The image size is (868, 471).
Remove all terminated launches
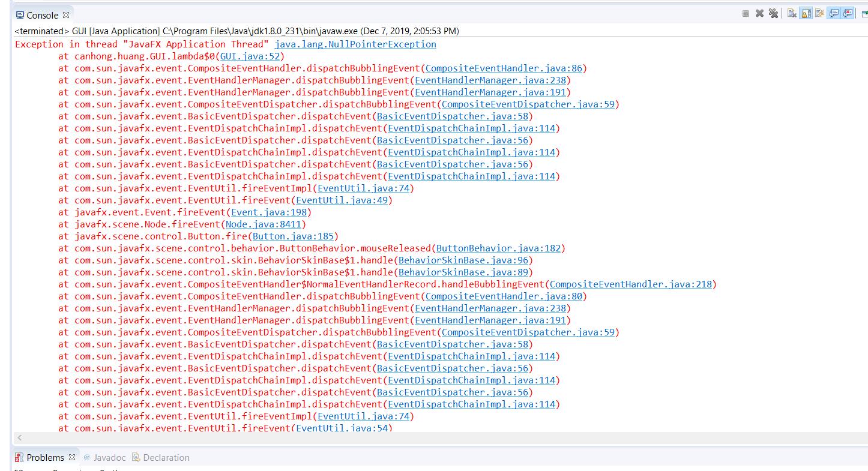point(773,13)
